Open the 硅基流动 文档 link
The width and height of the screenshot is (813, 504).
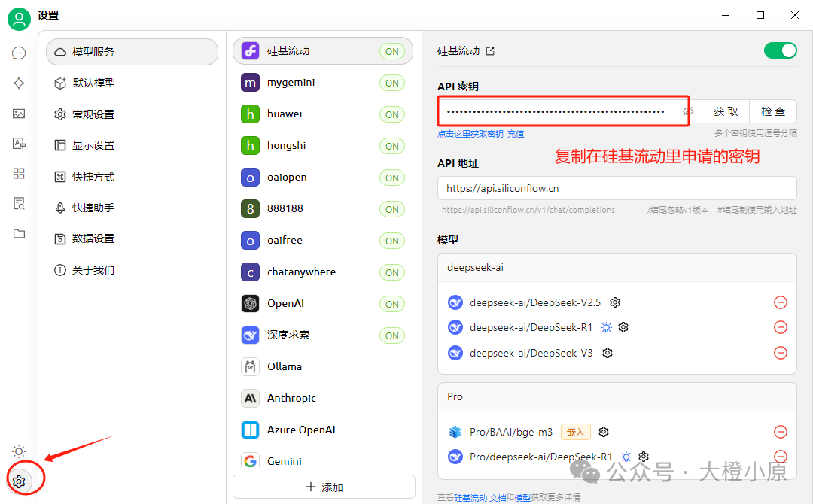tap(480, 498)
